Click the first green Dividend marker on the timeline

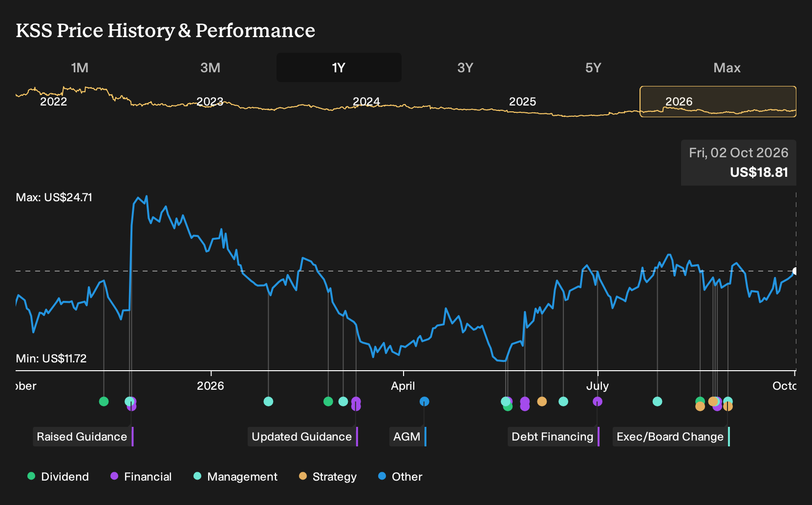tap(104, 401)
